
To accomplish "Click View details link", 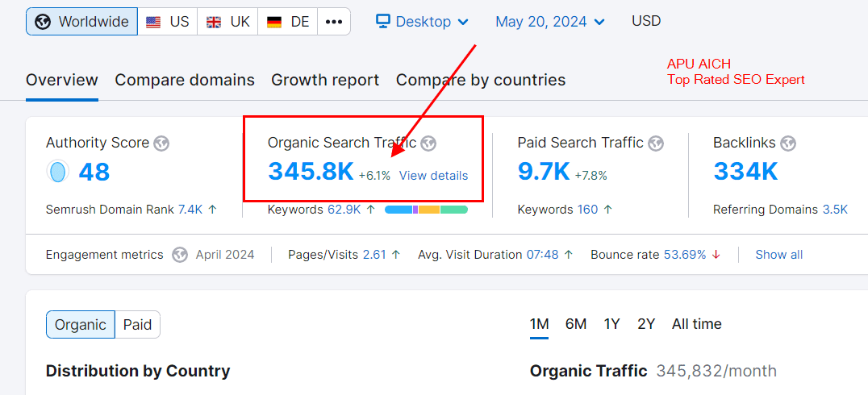I will [433, 176].
